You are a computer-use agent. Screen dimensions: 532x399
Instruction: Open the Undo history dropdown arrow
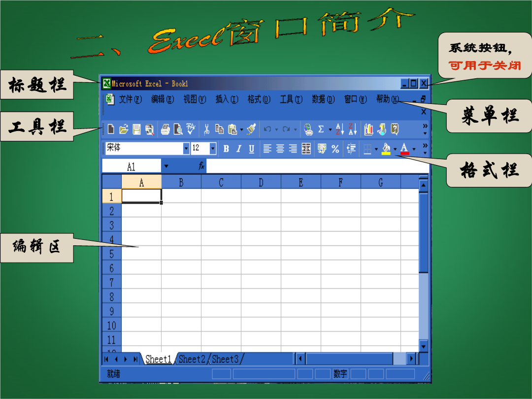[276, 130]
